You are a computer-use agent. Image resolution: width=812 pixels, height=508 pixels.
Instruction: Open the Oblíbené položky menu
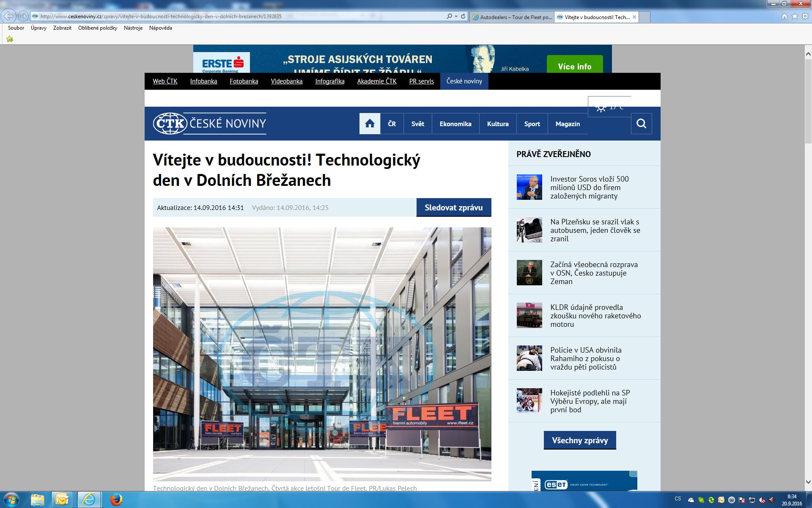point(98,28)
